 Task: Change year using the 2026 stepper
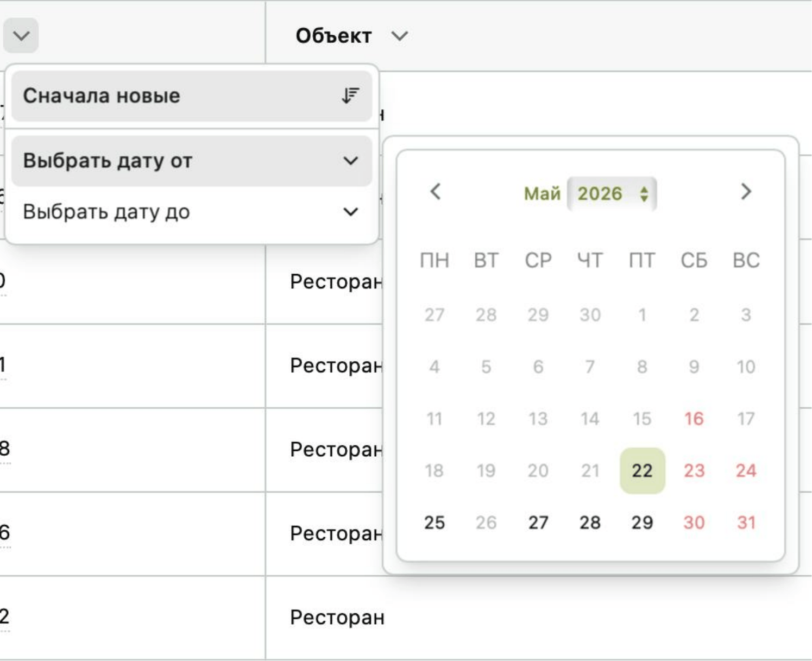[x=644, y=194]
